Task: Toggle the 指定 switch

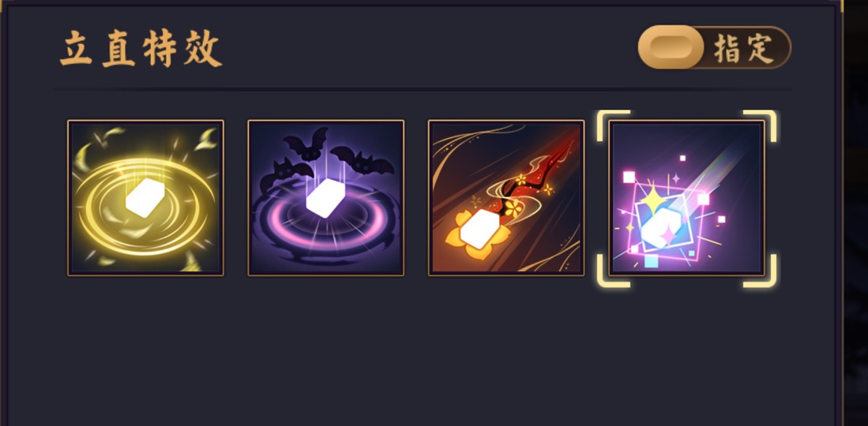Action: tap(714, 47)
